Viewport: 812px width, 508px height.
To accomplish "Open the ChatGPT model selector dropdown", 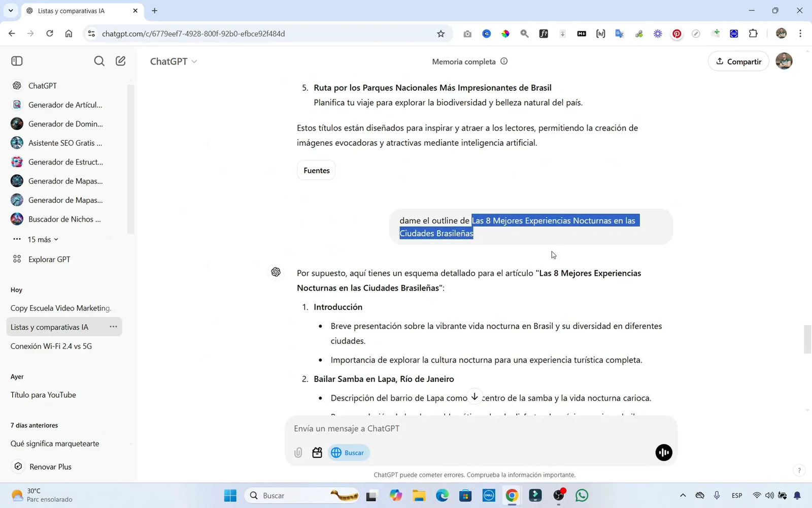I will 173,61.
